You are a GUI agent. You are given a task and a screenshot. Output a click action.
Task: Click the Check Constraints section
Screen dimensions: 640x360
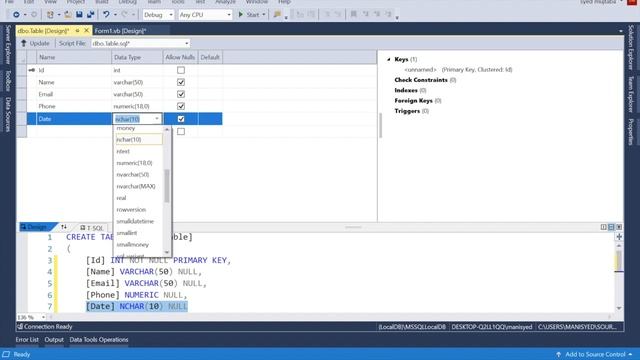point(425,80)
